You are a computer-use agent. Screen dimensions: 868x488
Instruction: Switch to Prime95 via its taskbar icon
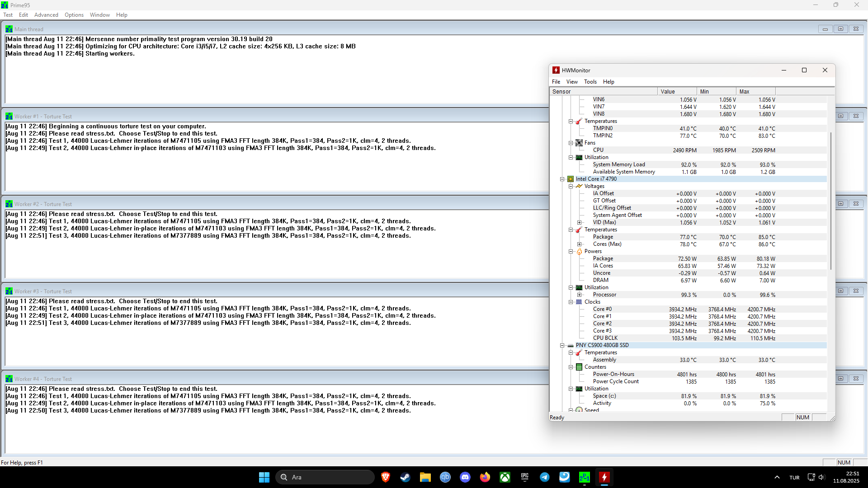(585, 477)
